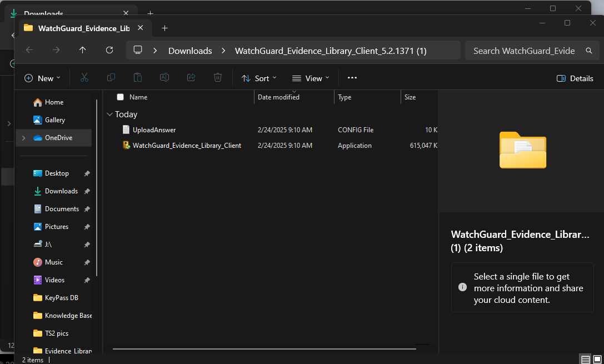Select the UploadAnswer file name
Screen dimensions: 604x364
coord(154,130)
